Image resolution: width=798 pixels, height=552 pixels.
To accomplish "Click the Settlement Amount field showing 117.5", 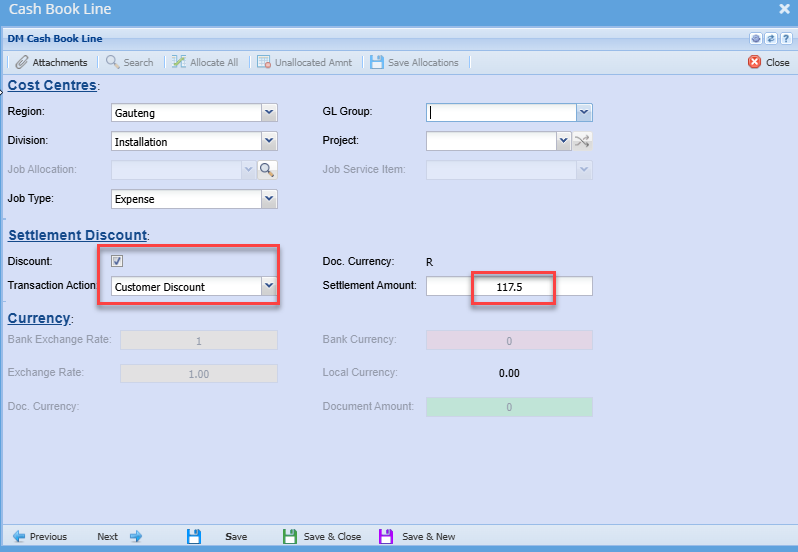I will tap(509, 286).
